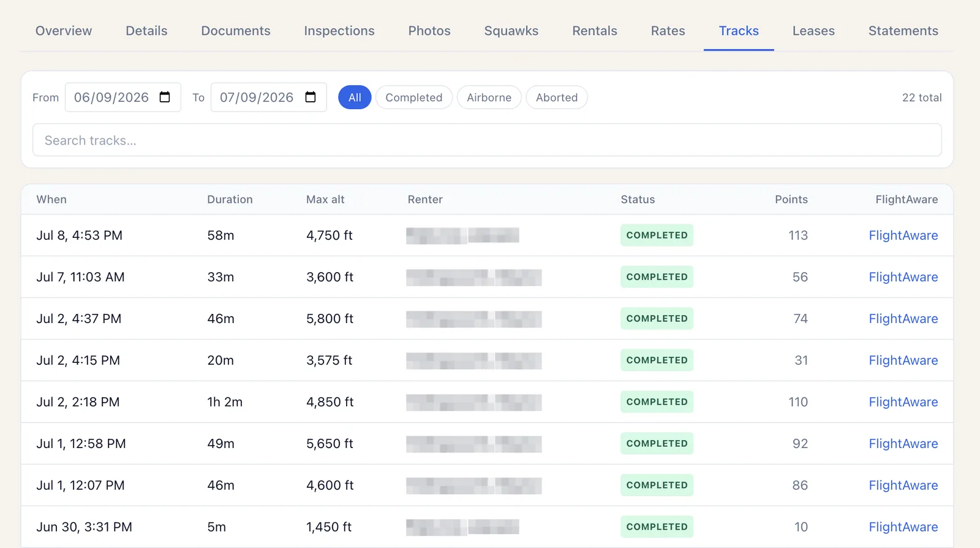This screenshot has height=548, width=980.
Task: Click the 3,575 ft max altitude cell
Action: [329, 360]
